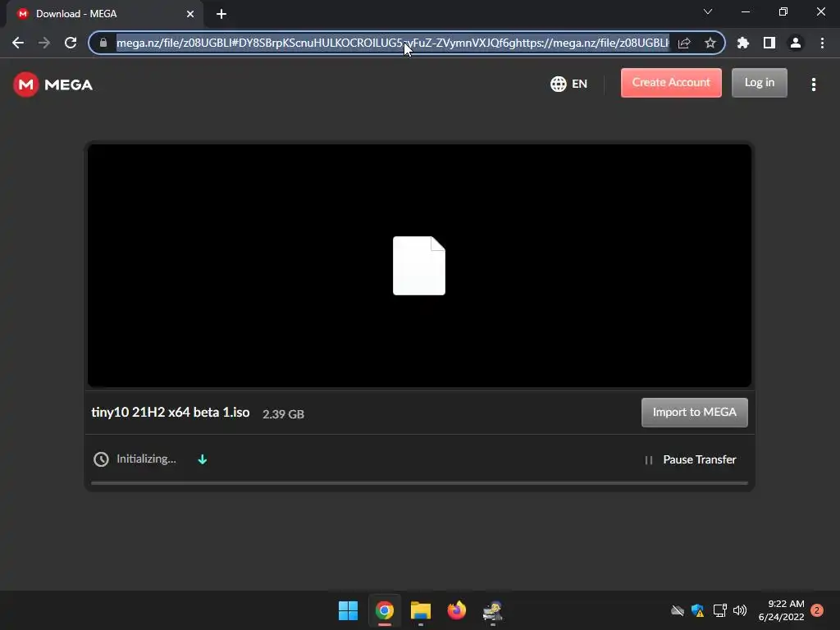Click the tiny10 21H2 x64 beta 1.iso filename
This screenshot has width=840, height=630.
click(171, 413)
